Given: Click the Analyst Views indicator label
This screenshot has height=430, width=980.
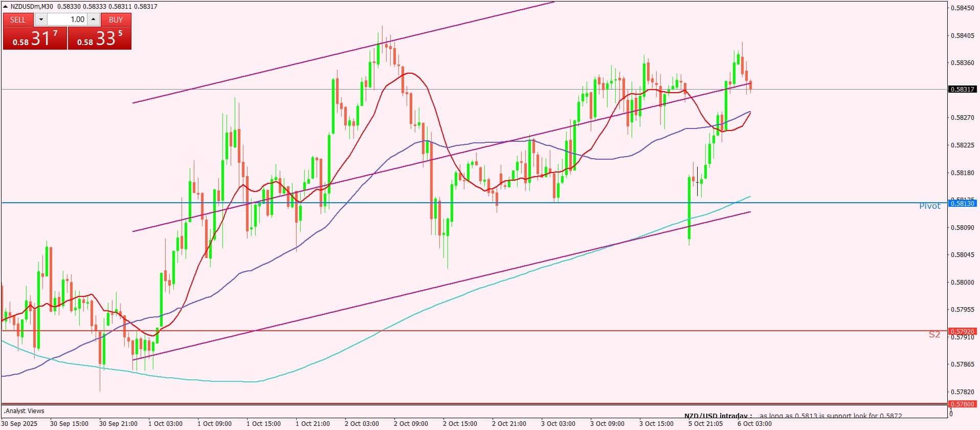Looking at the screenshot, I should (x=24, y=411).
